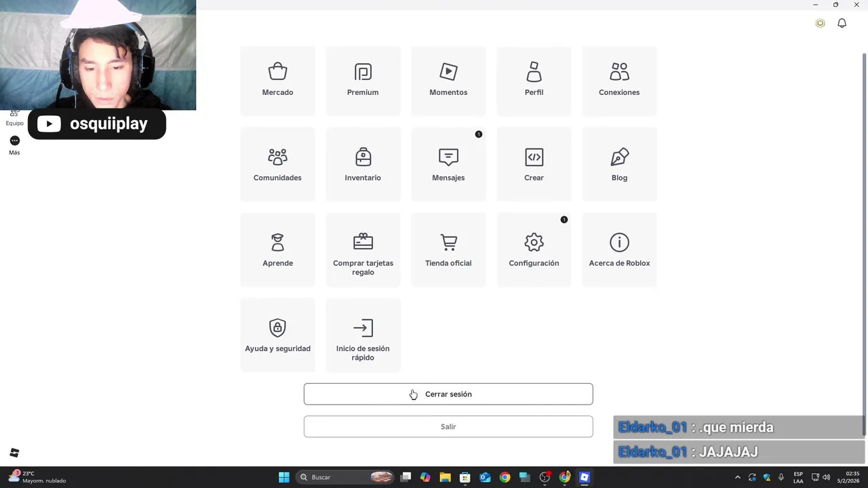
Task: Open the Configuración gear tile
Action: click(x=534, y=251)
